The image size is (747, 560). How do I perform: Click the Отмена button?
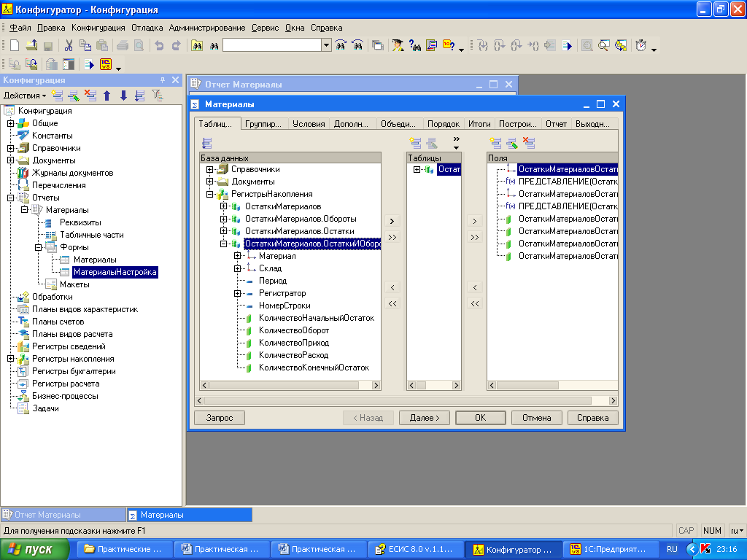point(537,418)
